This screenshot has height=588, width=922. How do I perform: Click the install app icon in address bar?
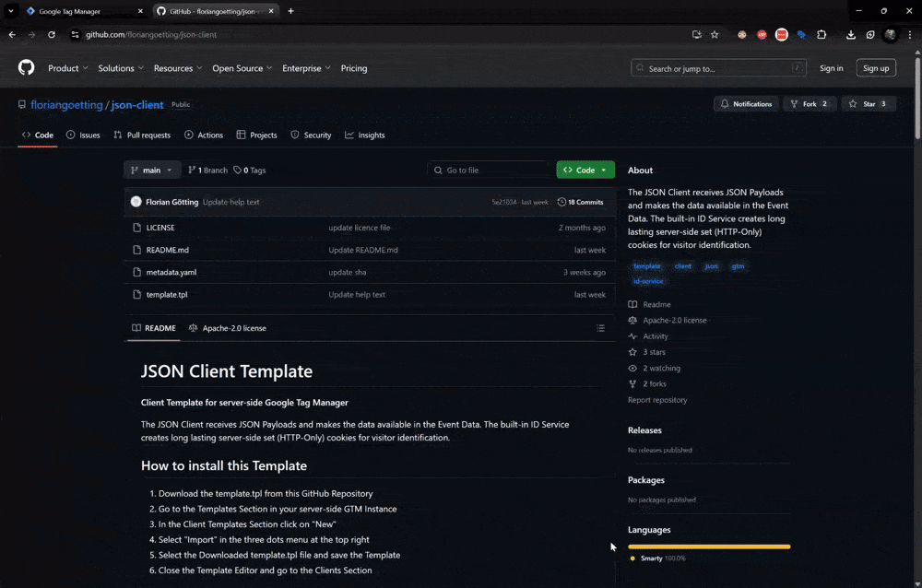click(x=697, y=35)
